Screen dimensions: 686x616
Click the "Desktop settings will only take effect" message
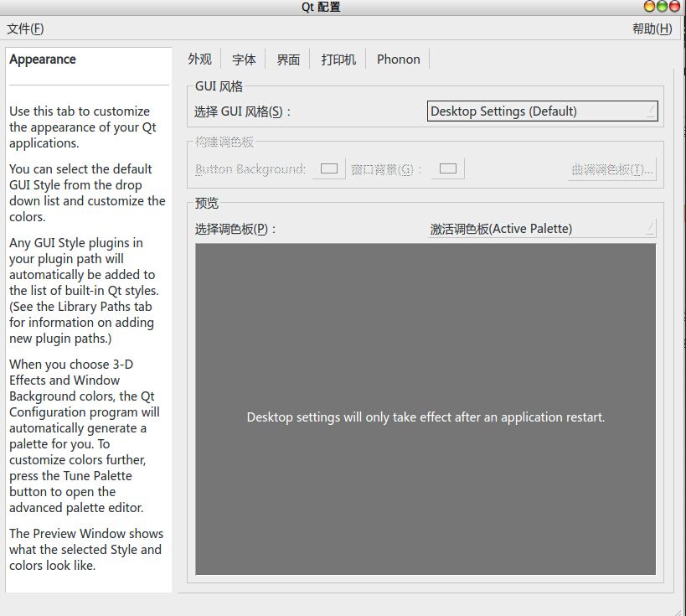426,417
